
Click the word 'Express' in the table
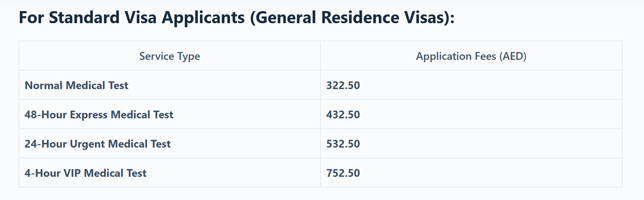click(x=89, y=115)
